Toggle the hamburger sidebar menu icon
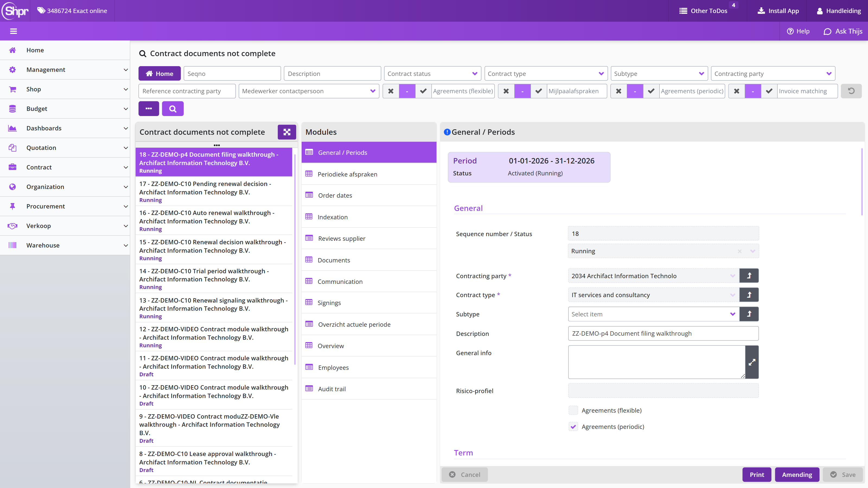The height and width of the screenshot is (488, 868). pyautogui.click(x=14, y=31)
